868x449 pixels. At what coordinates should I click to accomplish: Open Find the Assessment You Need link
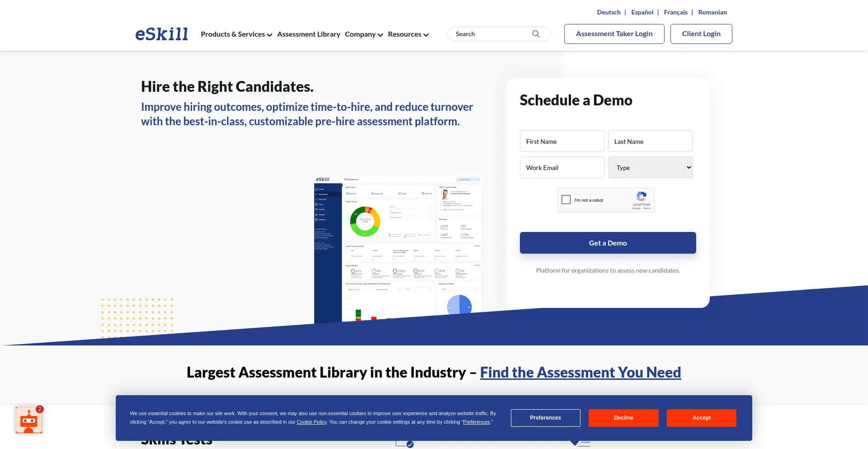[x=580, y=372]
